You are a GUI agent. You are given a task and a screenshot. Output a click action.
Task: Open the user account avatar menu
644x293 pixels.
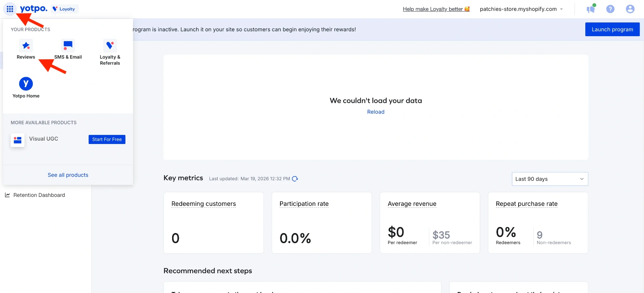(x=630, y=9)
